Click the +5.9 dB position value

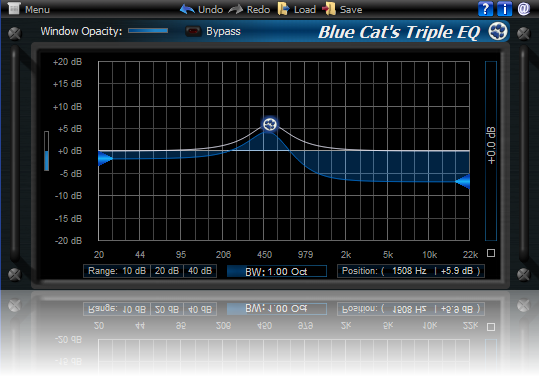457,271
